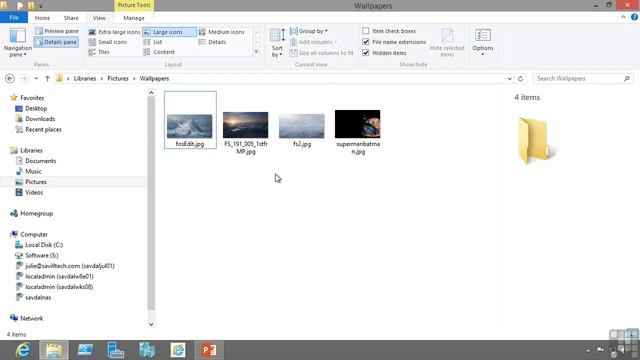Switch to the Share ribbon tab
Image resolution: width=640 pixels, height=360 pixels.
(x=71, y=18)
